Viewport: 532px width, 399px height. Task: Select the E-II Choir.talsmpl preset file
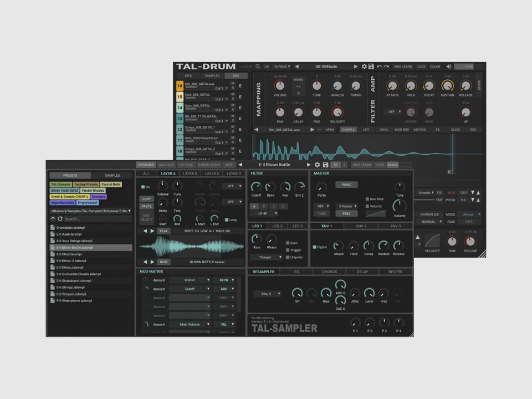click(90, 254)
